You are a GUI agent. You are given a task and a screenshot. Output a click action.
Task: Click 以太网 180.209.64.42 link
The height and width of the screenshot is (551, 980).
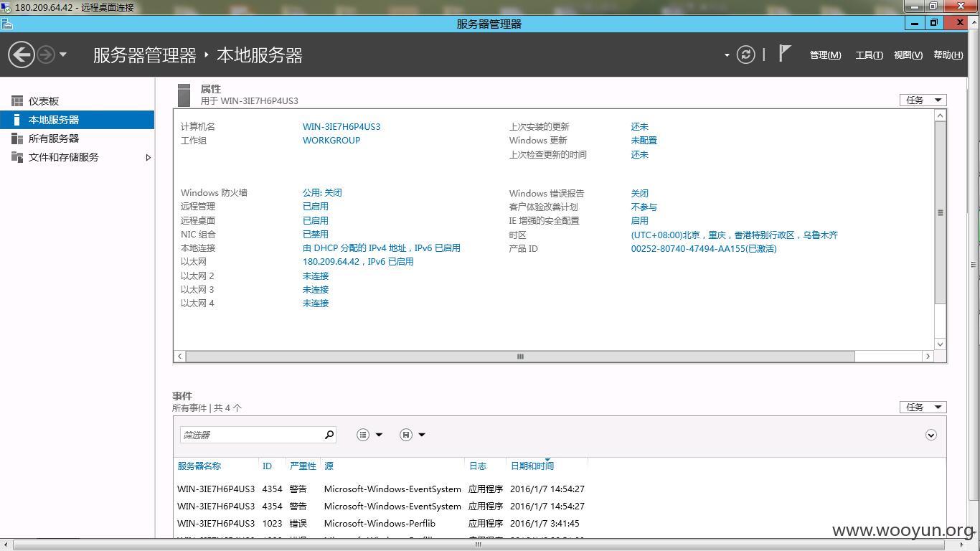358,261
